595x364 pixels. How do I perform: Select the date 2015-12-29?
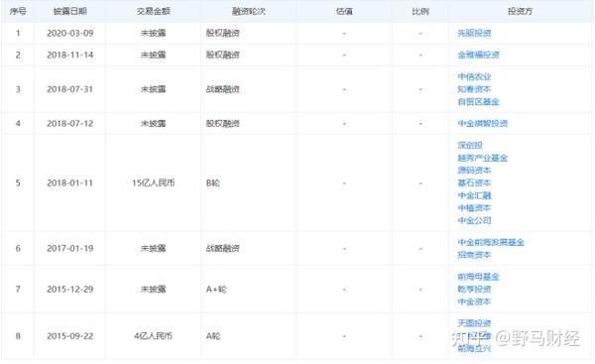69,290
